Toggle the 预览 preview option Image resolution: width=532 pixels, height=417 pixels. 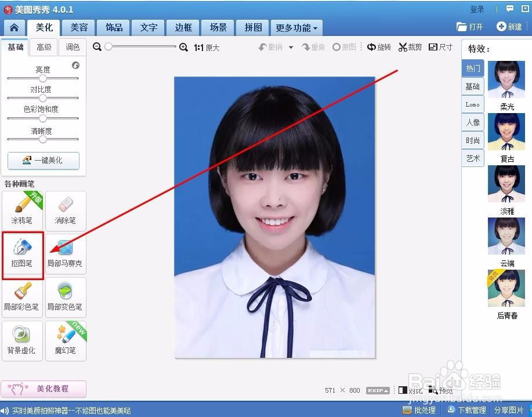click(440, 390)
